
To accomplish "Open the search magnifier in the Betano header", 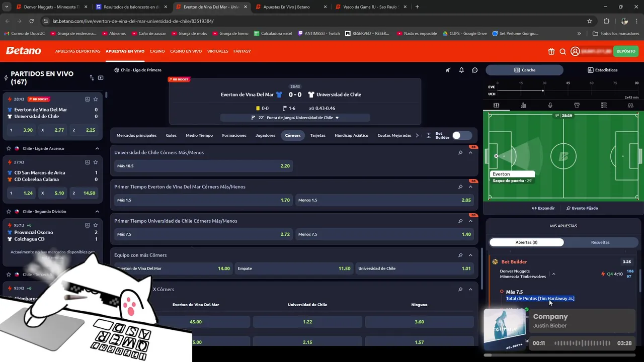I will [x=563, y=51].
